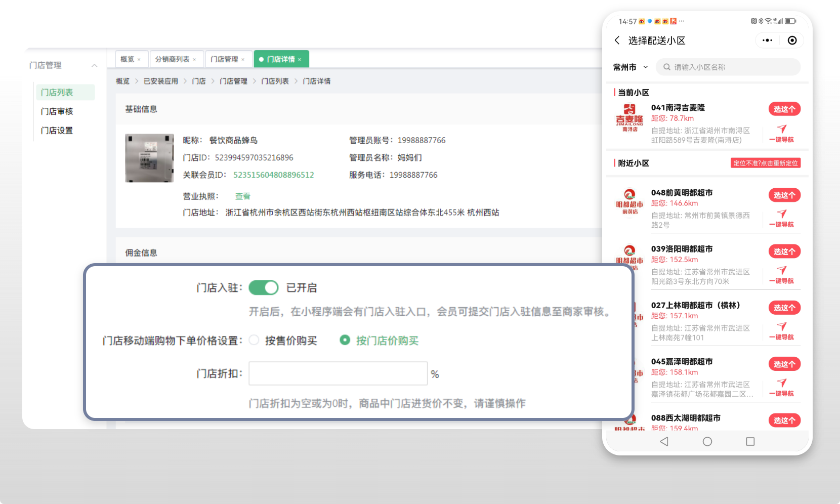Click 查看 link for 营业执照
Viewport: 840px width, 504px height.
(242, 196)
